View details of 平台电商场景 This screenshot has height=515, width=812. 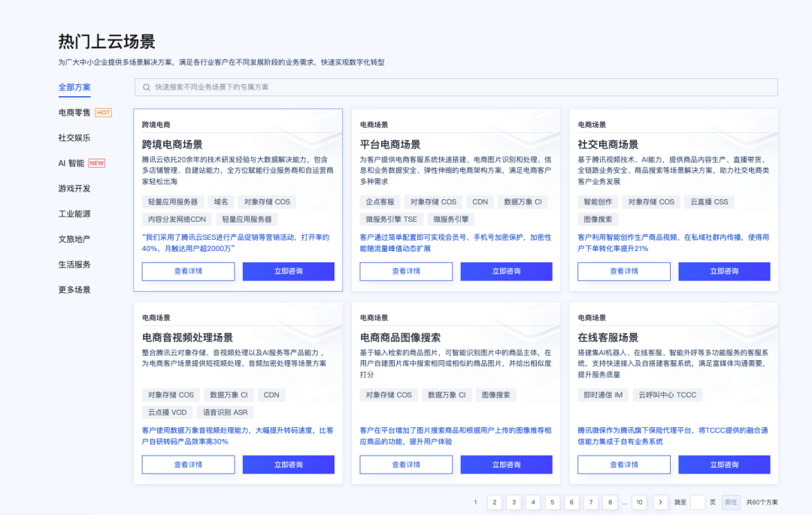[406, 271]
